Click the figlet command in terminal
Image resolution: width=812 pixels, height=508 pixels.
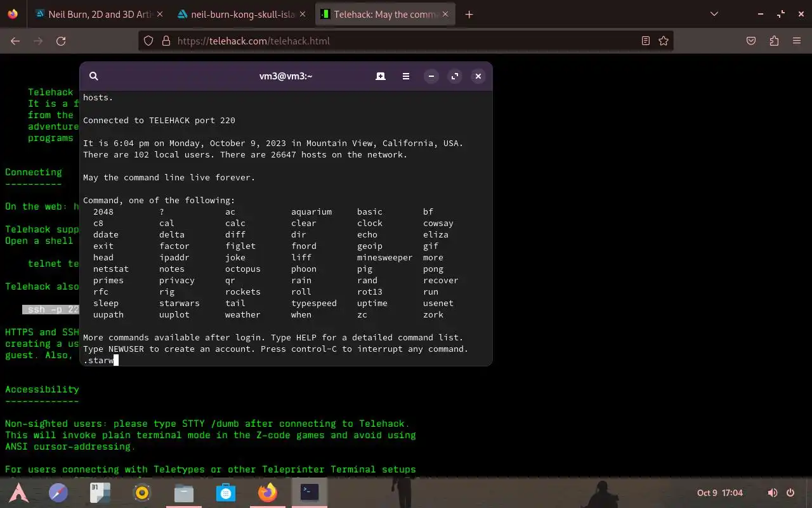click(240, 246)
